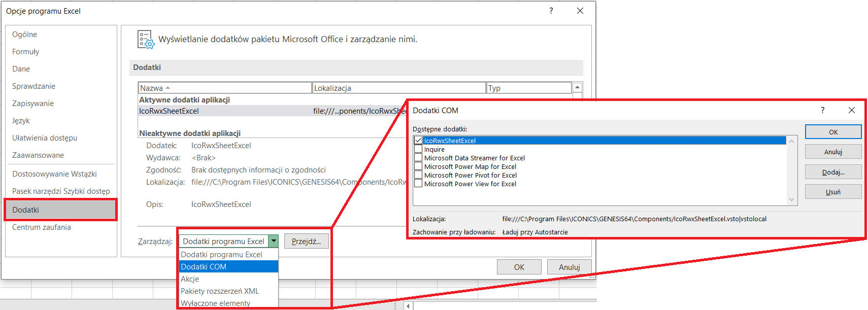Open the Zarządzaj dropdown arrow

(274, 242)
